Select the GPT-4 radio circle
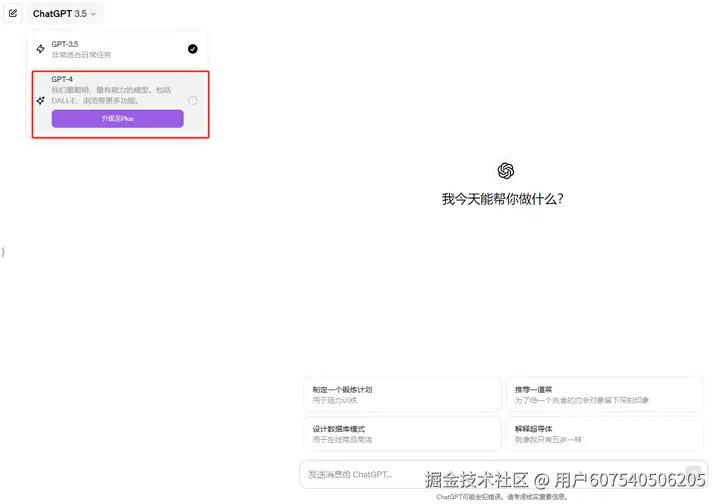The image size is (720, 504). 193,101
